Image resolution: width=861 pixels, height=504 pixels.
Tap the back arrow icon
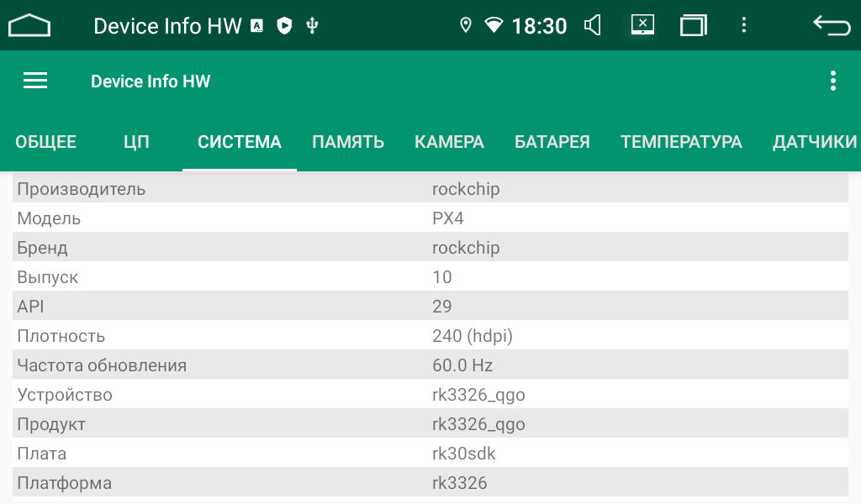coord(832,25)
